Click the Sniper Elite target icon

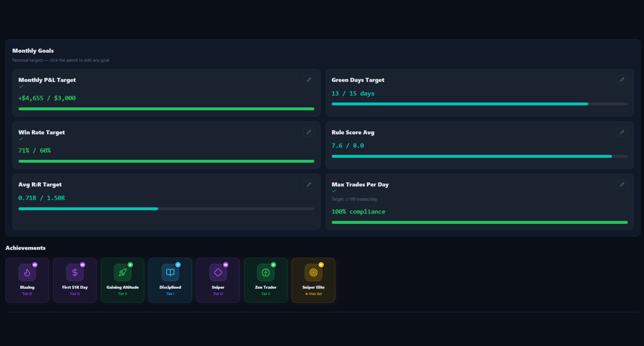(313, 272)
